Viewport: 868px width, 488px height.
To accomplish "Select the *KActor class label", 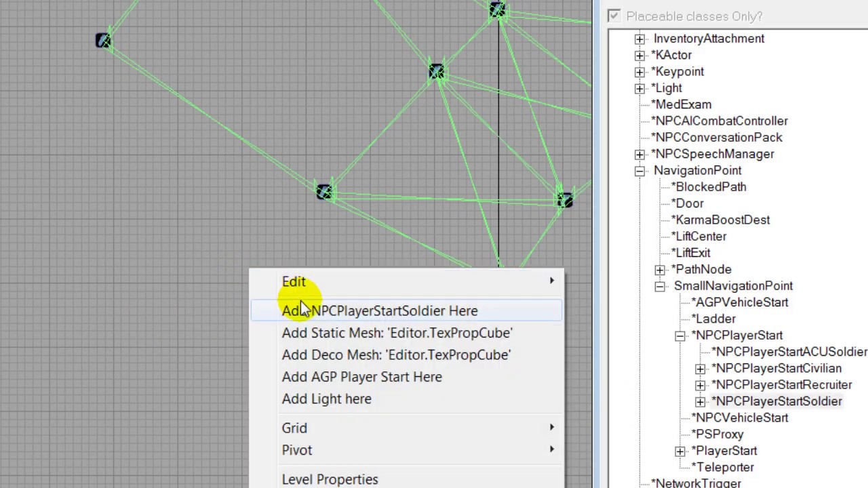I will tap(671, 55).
